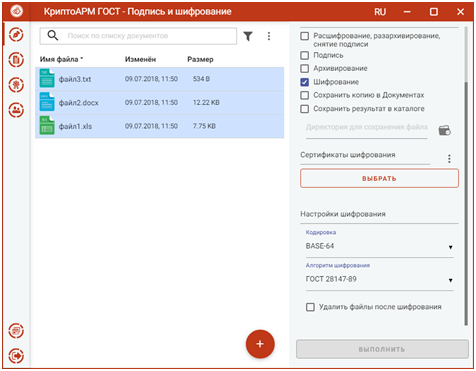476x371 pixels.
Task: Click the ВЫБРАТЬ certificate button
Action: tap(379, 178)
